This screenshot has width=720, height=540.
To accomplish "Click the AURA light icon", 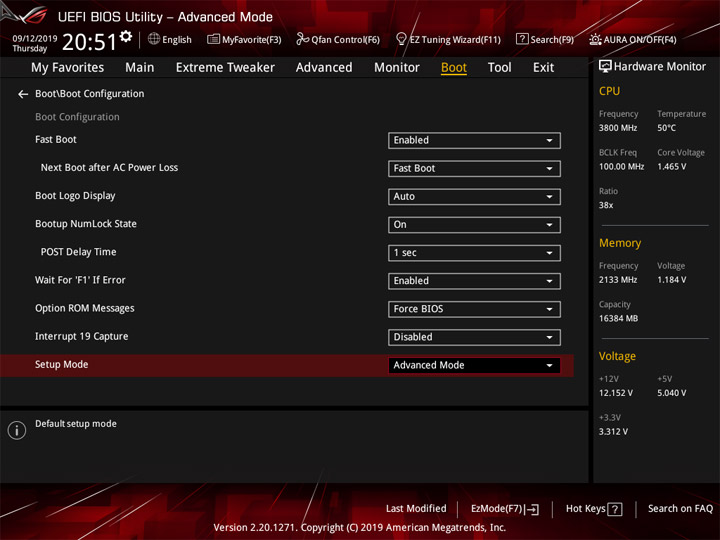I will pyautogui.click(x=595, y=39).
